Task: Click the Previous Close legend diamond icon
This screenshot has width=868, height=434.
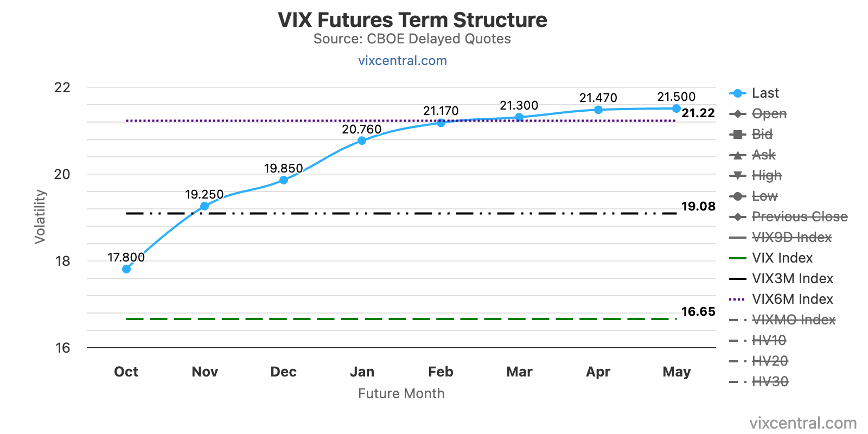Action: click(737, 217)
